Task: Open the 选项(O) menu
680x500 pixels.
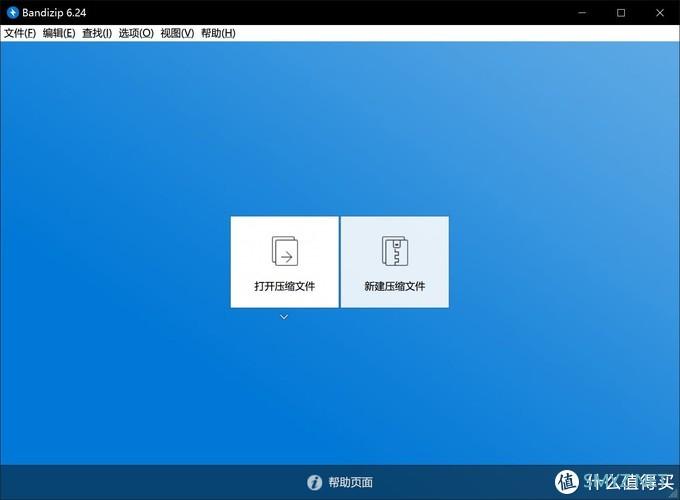Action: click(x=136, y=33)
